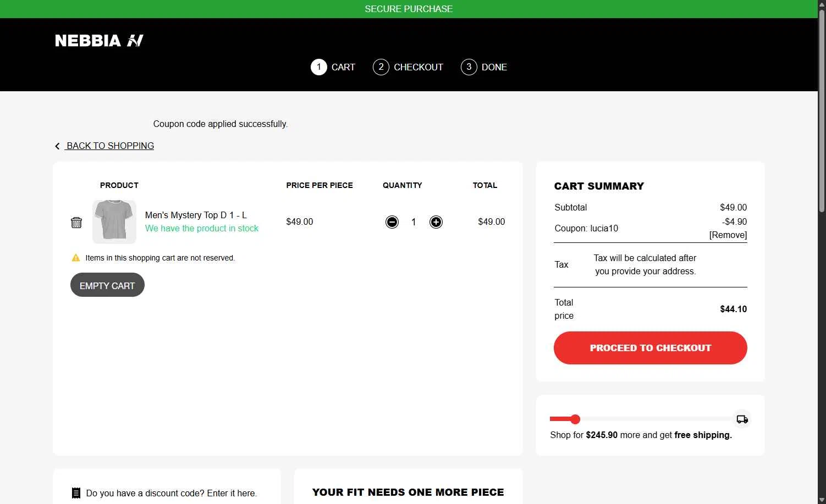
Task: Click the gray t-shirt product thumbnail
Action: pyautogui.click(x=114, y=221)
